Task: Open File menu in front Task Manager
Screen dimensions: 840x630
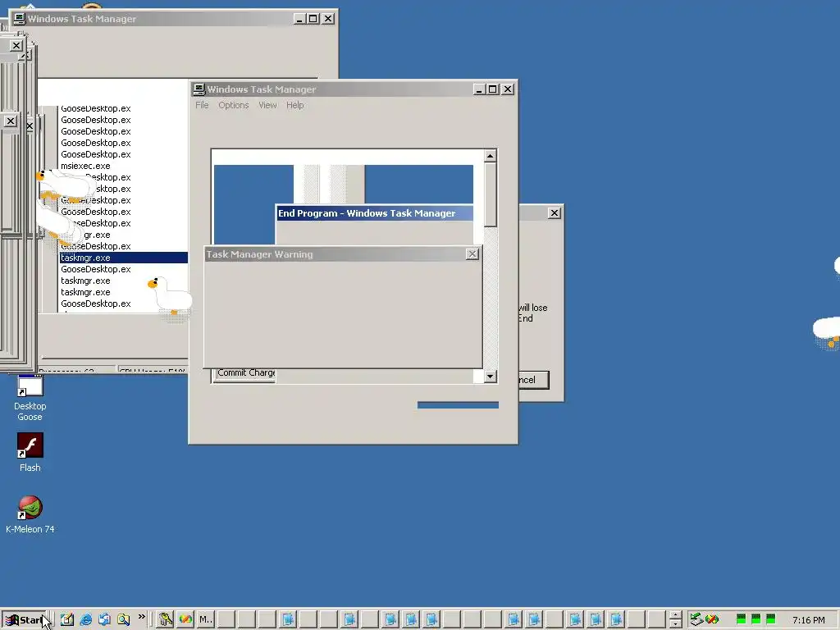Action: (x=202, y=105)
